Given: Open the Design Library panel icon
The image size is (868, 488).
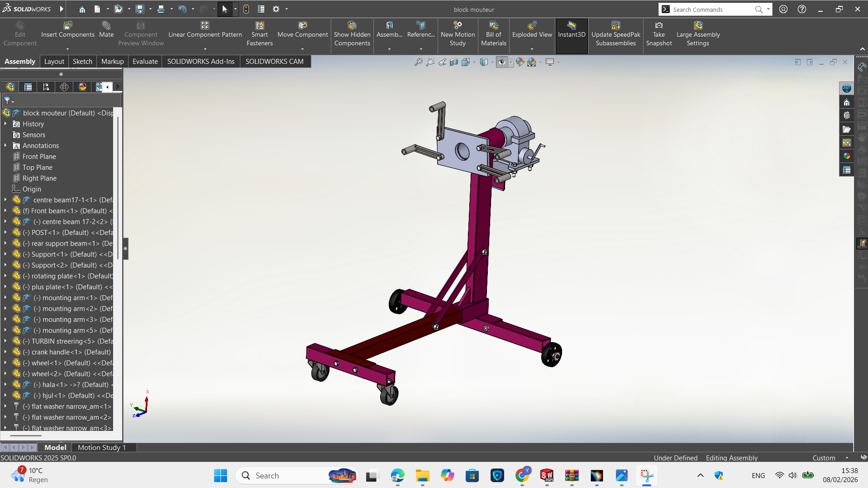Looking at the screenshot, I should pos(846,115).
